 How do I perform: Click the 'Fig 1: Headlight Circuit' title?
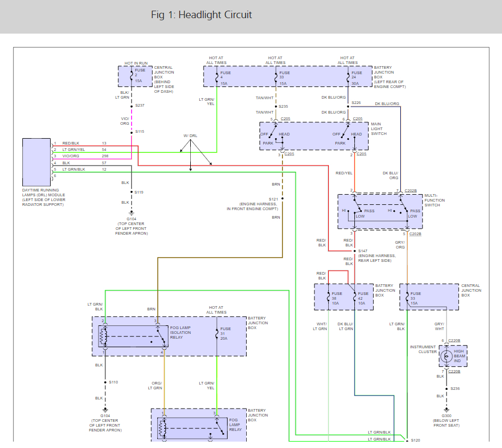click(x=201, y=15)
